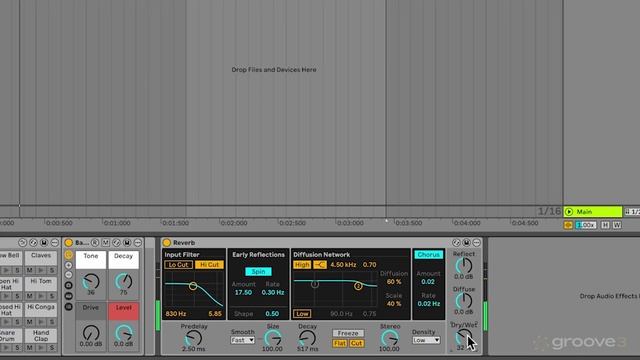Preview the Hand Clap pad with its play button
The image size is (640, 360).
tap(41, 348)
